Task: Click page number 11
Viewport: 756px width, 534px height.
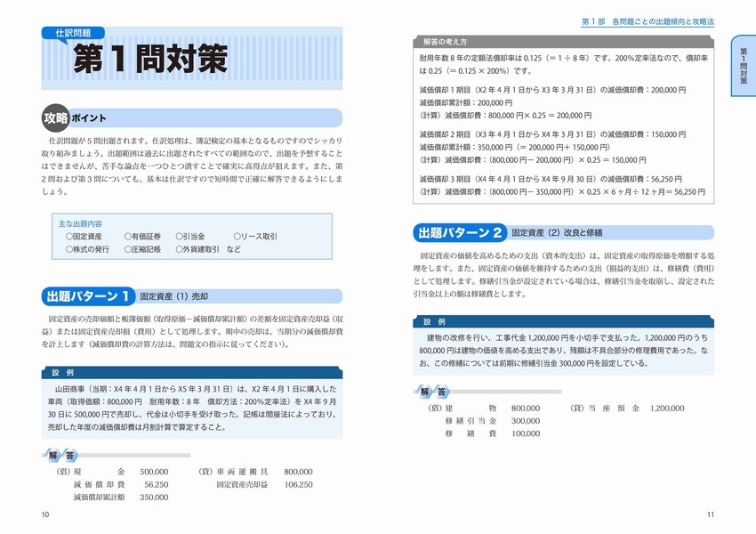Action: pos(711,514)
